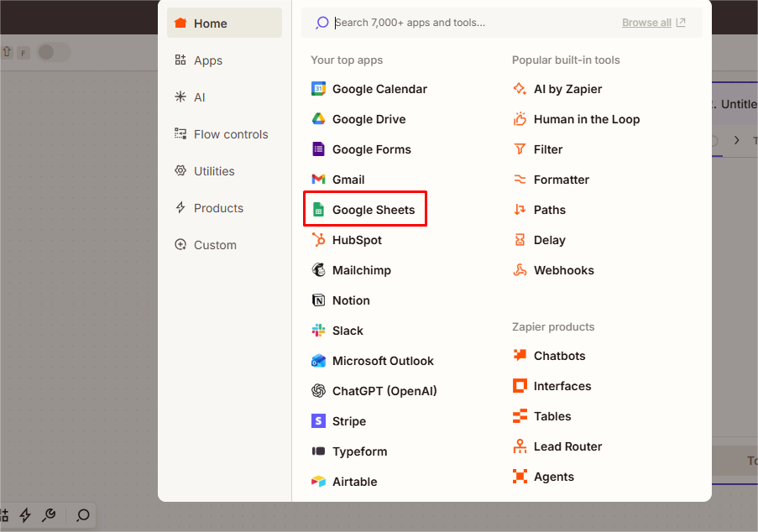The height and width of the screenshot is (532, 758).
Task: Select the Google Drive icon
Action: [x=318, y=119]
